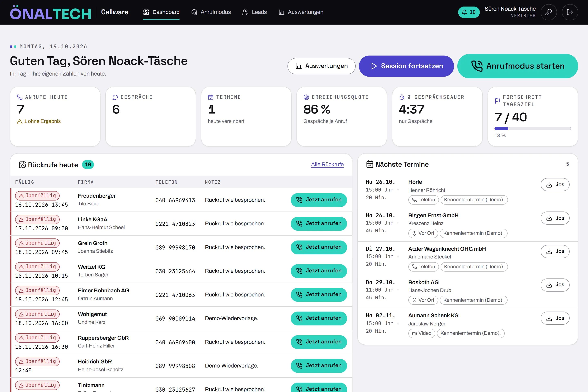Select phone number 0221 4710823
The width and height of the screenshot is (588, 392).
point(175,224)
